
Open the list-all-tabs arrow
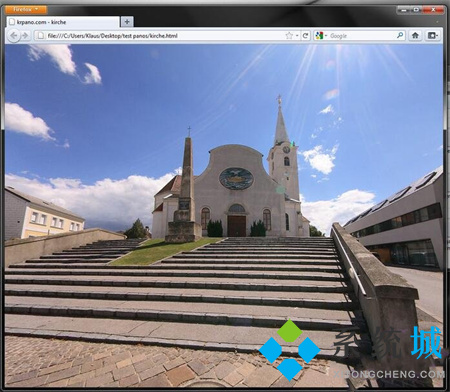point(437,22)
